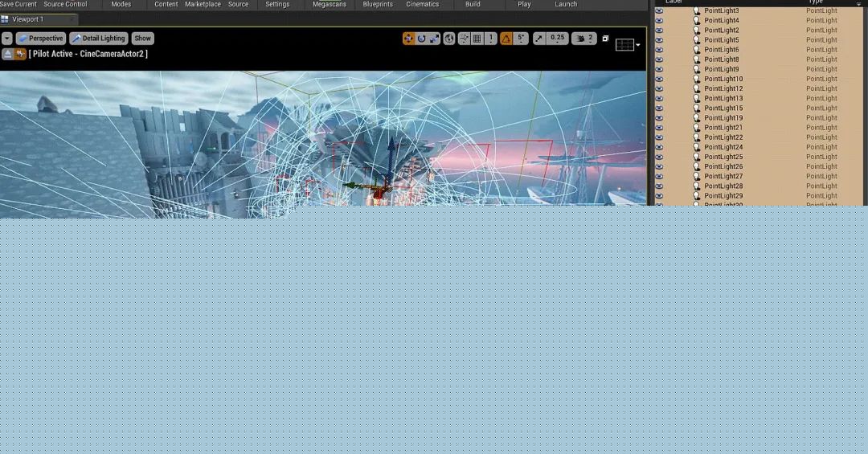This screenshot has height=454, width=868.
Task: Click the eject from pilot camera icon
Action: point(7,54)
